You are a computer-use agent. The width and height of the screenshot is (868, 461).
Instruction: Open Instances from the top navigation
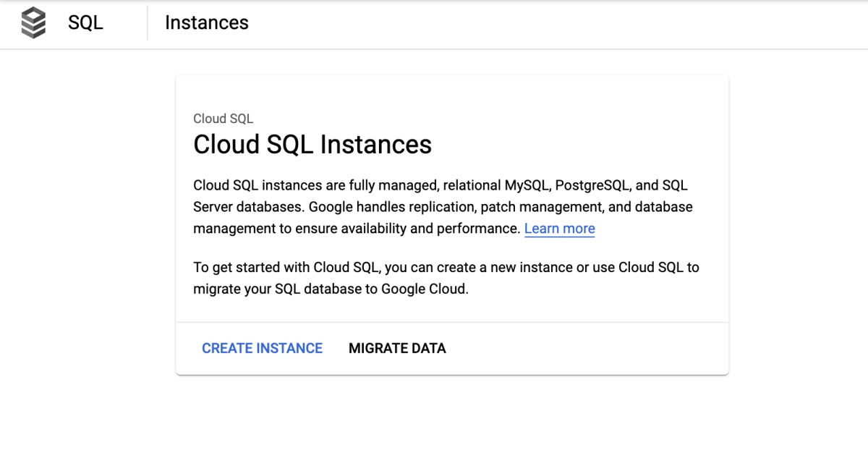coord(207,22)
